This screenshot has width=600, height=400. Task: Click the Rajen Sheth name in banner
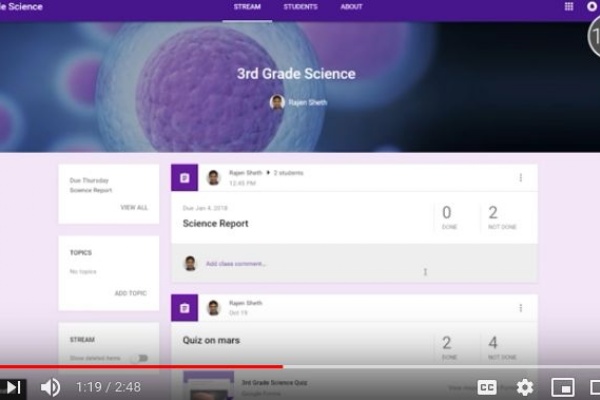click(x=307, y=103)
